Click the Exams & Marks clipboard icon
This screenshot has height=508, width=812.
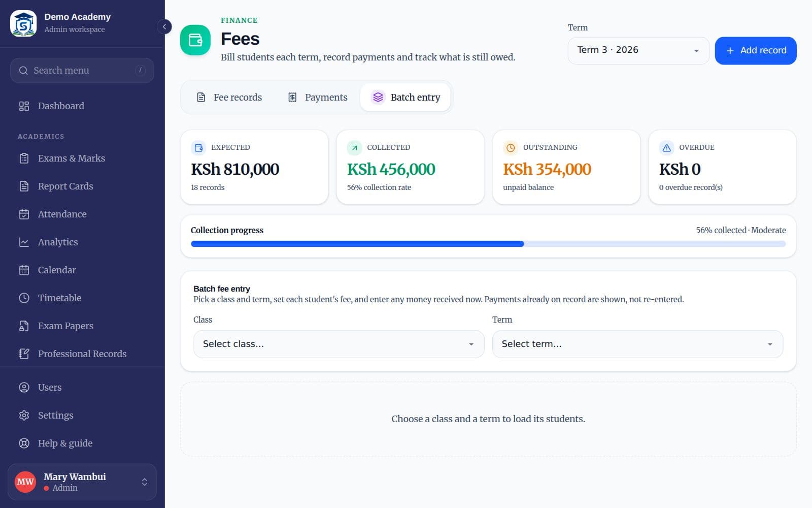24,158
